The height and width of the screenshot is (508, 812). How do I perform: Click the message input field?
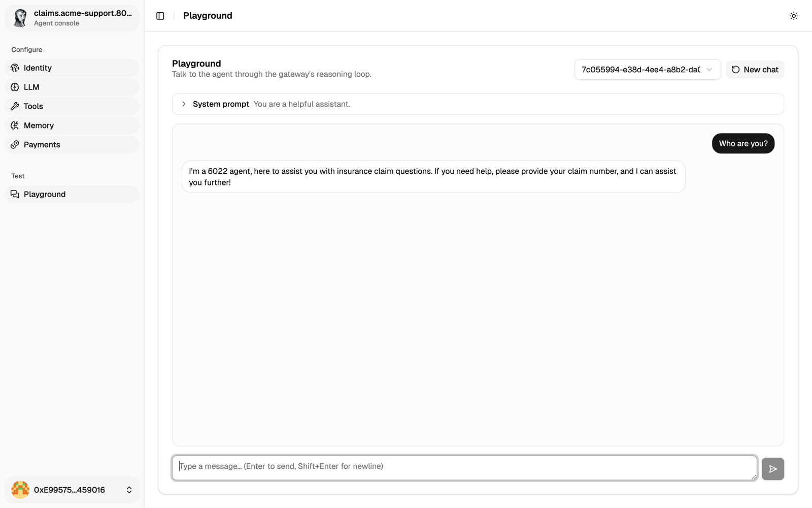464,468
